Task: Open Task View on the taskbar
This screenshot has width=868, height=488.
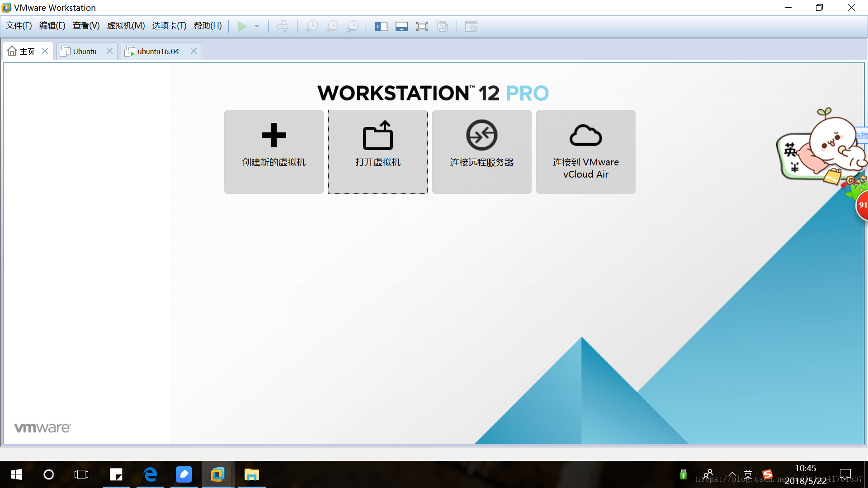Action: [x=81, y=474]
